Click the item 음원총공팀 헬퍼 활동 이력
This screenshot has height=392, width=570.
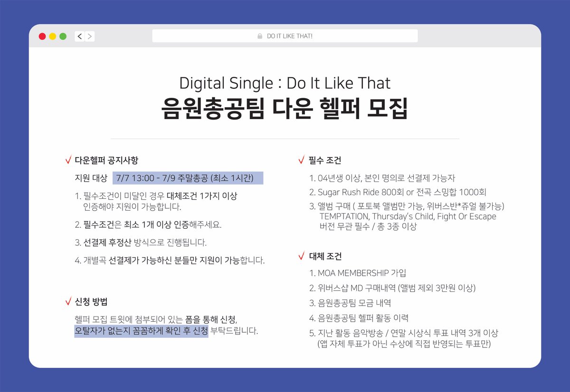coord(359,318)
